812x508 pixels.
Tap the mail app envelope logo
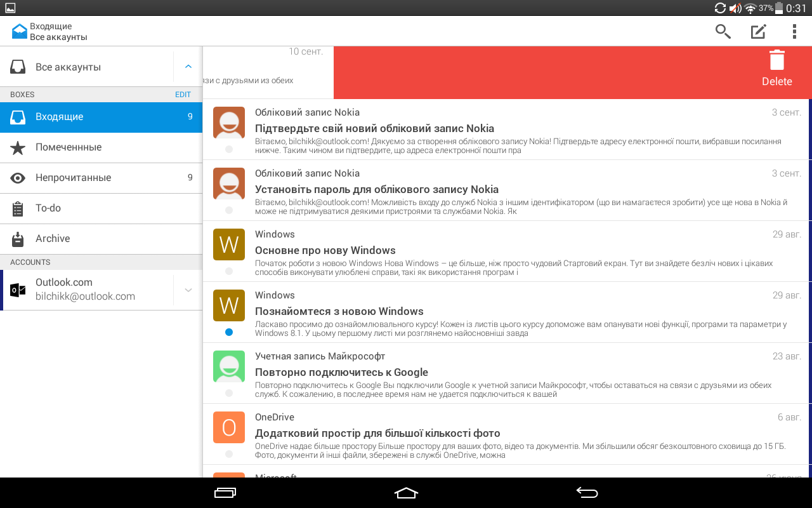pyautogui.click(x=20, y=31)
